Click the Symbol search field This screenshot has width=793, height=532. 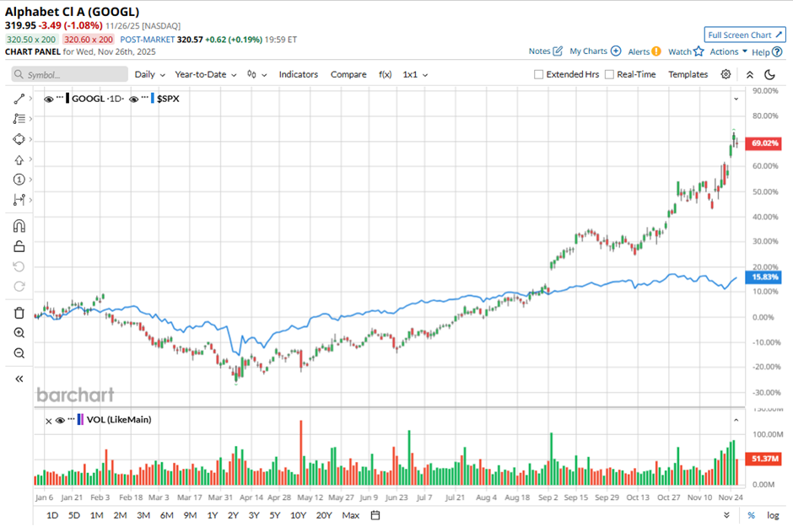tap(67, 74)
